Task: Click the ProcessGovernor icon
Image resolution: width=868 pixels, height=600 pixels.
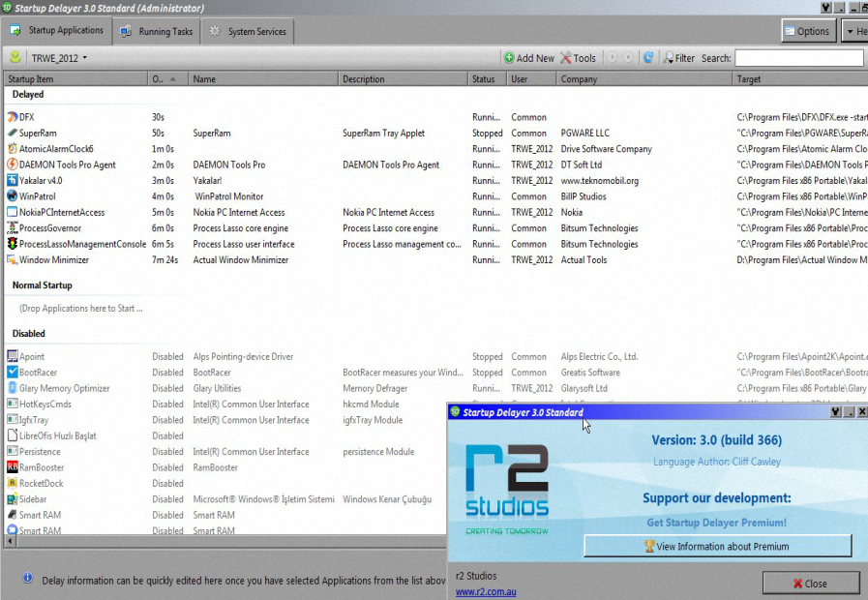Action: (13, 228)
